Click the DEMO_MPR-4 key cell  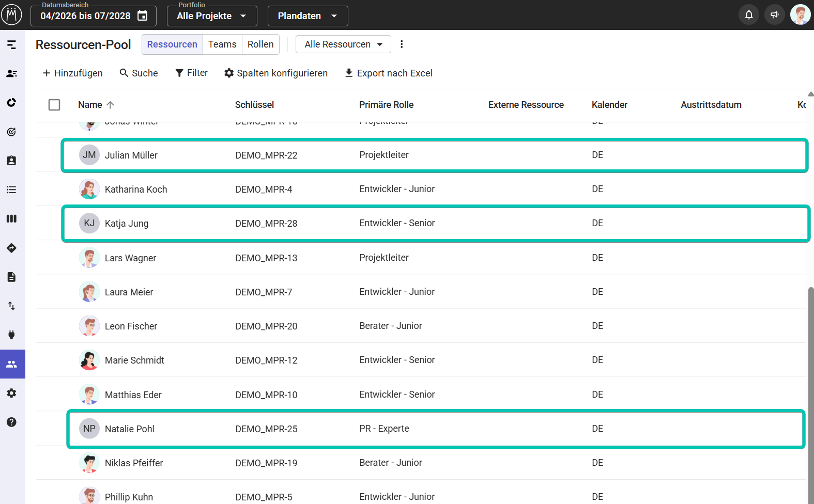pyautogui.click(x=264, y=190)
